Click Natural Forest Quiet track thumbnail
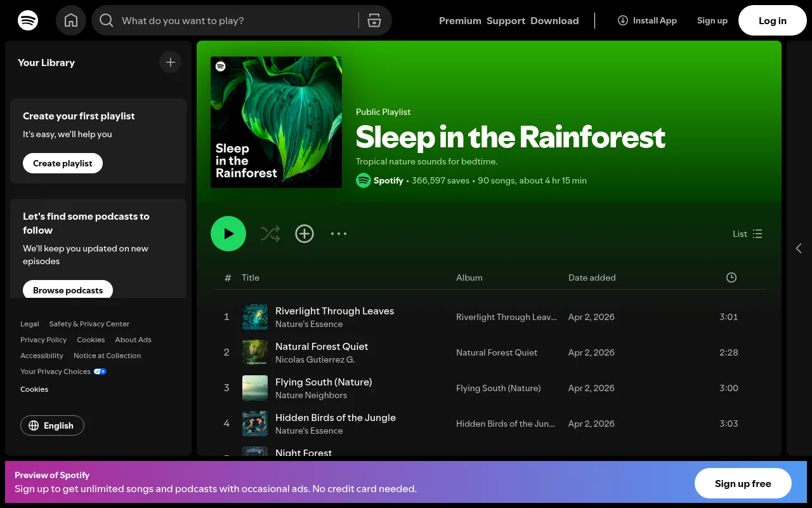 tap(255, 352)
